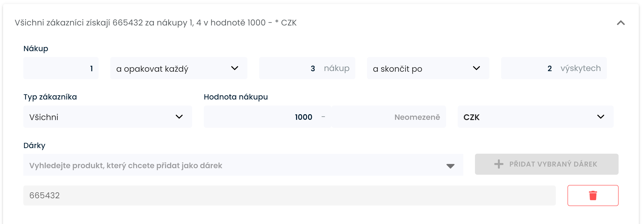Click the 'Neomezené' maximum value field

(x=389, y=117)
